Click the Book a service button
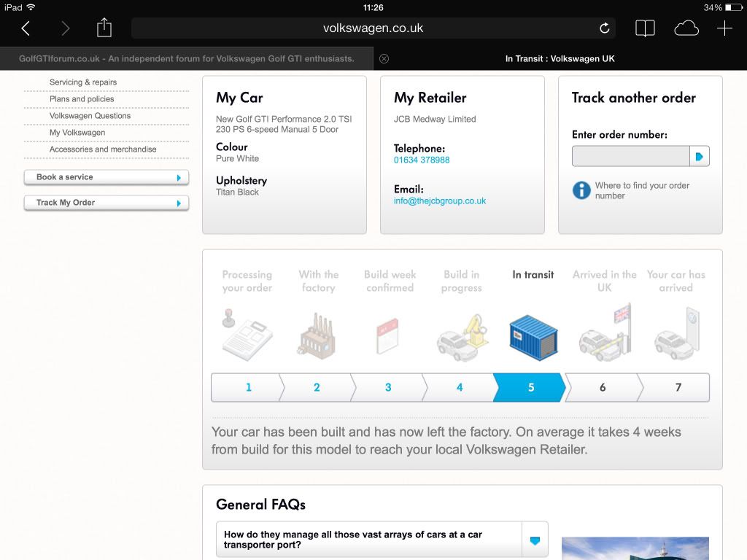This screenshot has width=747, height=560. click(x=107, y=177)
